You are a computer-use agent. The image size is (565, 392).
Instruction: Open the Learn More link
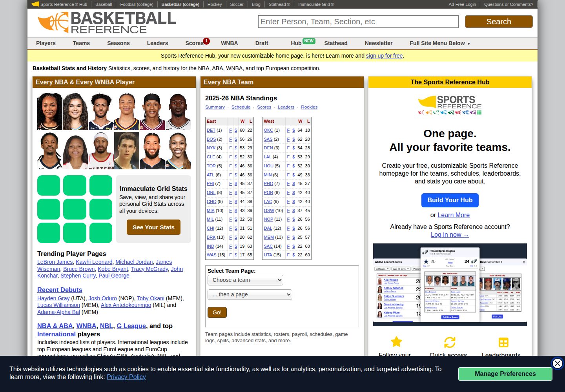click(454, 215)
